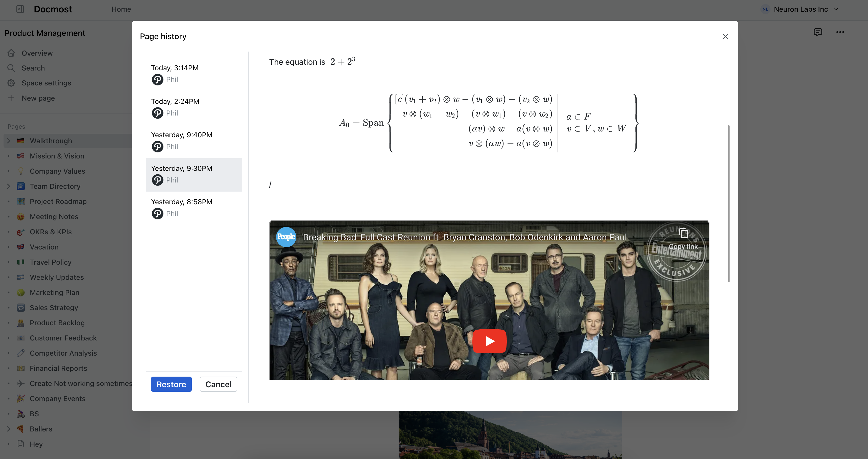Click the Copy link icon on video

[683, 233]
